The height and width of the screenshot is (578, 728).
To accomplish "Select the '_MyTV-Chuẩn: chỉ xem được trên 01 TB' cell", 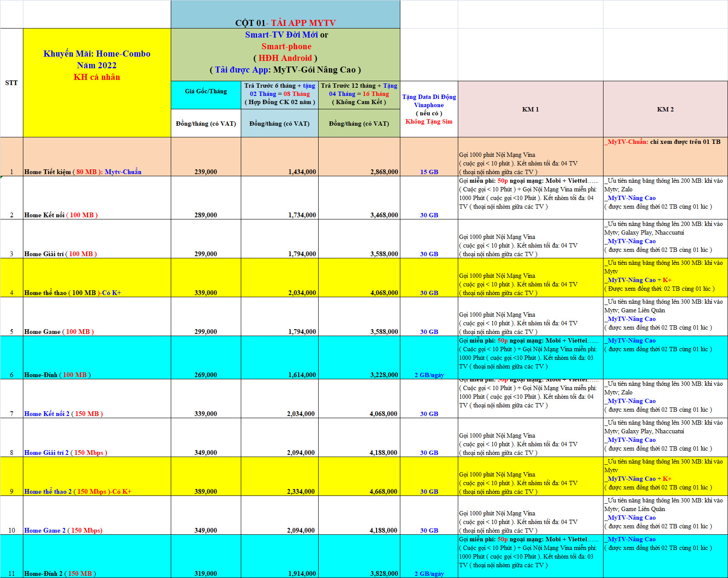I will (x=665, y=157).
